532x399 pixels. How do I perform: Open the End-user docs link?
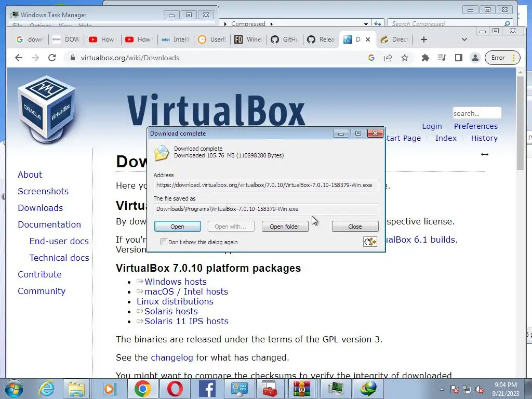[x=59, y=241]
